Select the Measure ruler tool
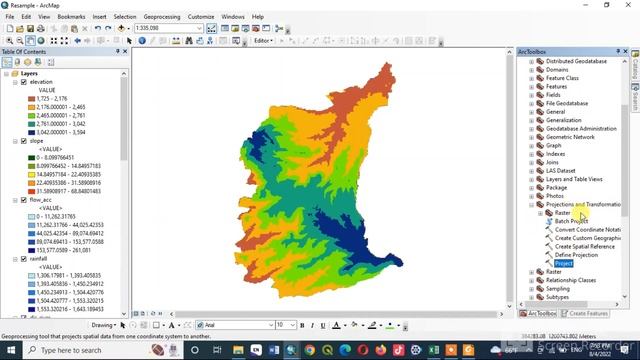This screenshot has width=640, height=360. click(176, 41)
